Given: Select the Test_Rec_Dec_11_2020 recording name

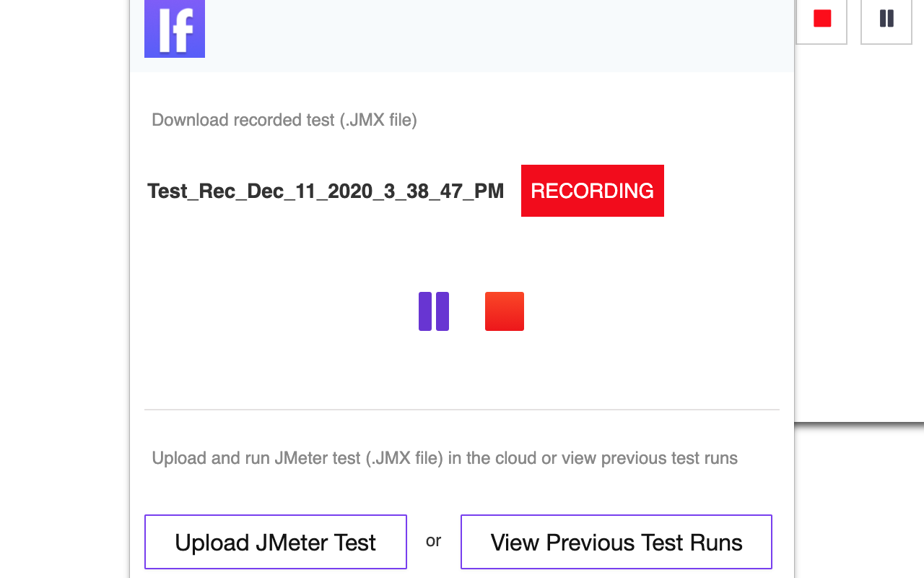Looking at the screenshot, I should (325, 190).
